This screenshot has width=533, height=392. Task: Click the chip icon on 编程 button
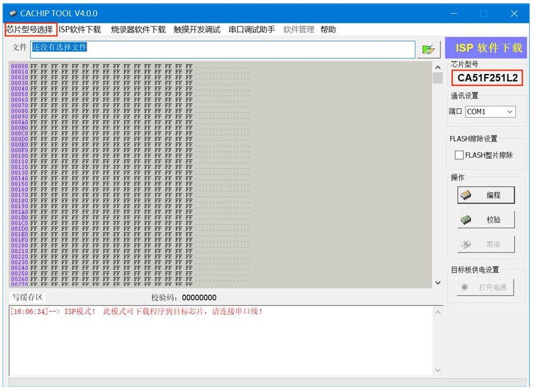[466, 195]
